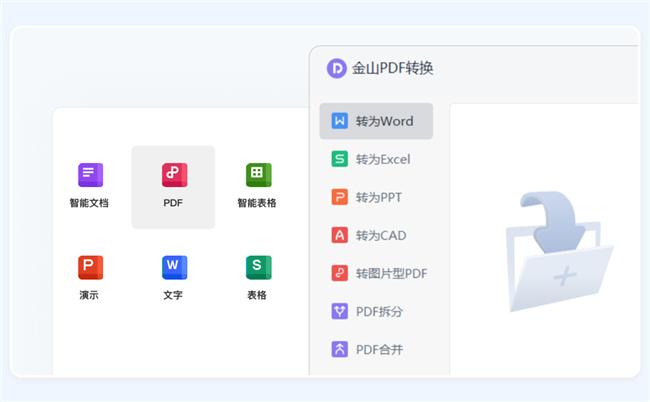
Task: Click the red icon beside 转图片型PDF
Action: click(340, 274)
